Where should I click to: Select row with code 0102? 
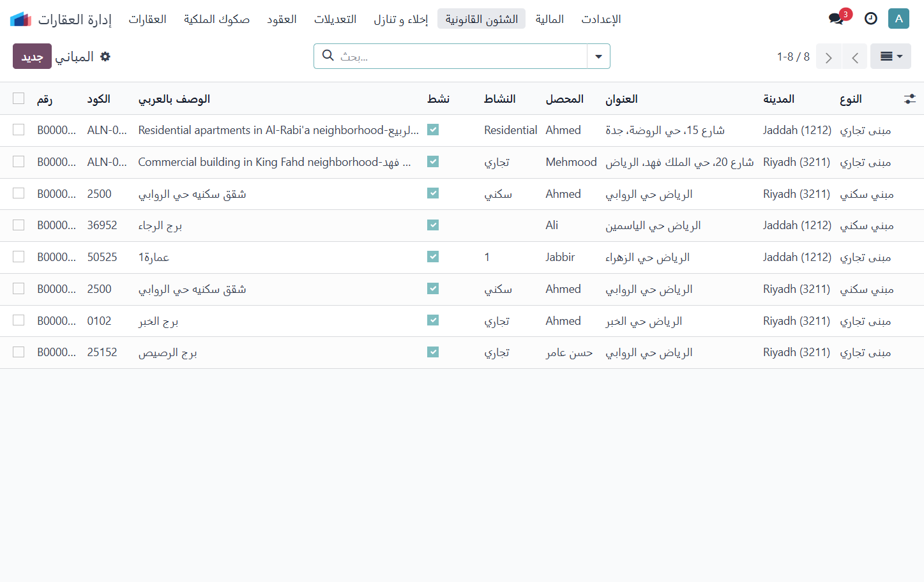tap(19, 320)
